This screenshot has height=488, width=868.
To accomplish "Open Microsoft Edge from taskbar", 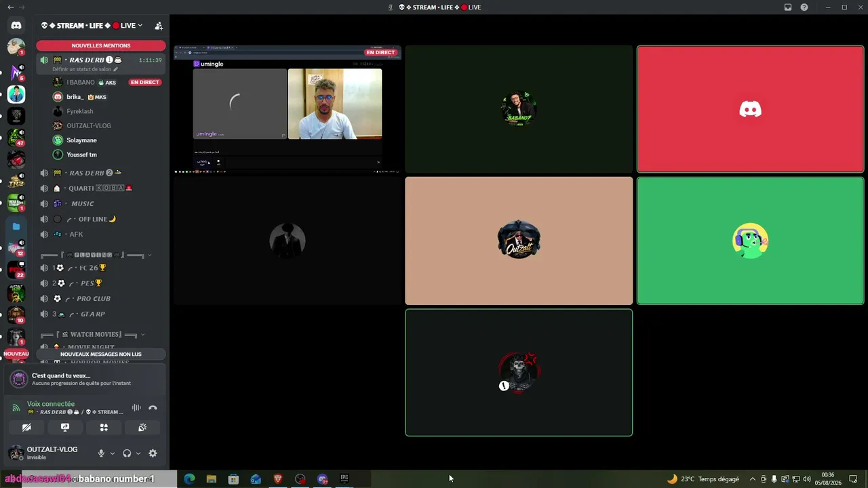I will click(189, 479).
